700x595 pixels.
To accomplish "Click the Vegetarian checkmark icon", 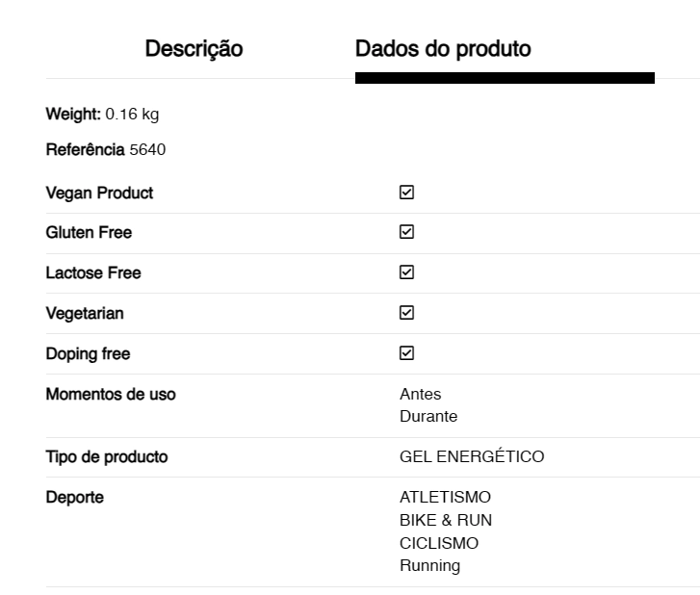I will point(406,313).
